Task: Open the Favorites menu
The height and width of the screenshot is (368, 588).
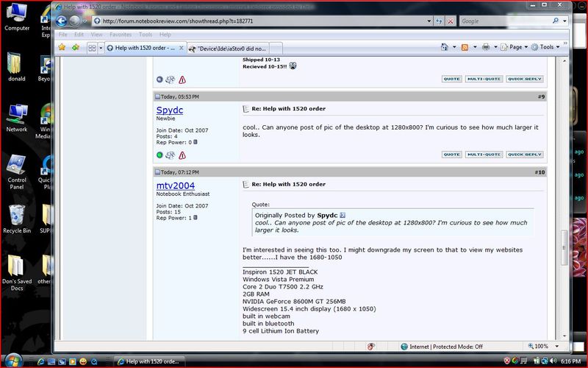Action: [x=121, y=35]
